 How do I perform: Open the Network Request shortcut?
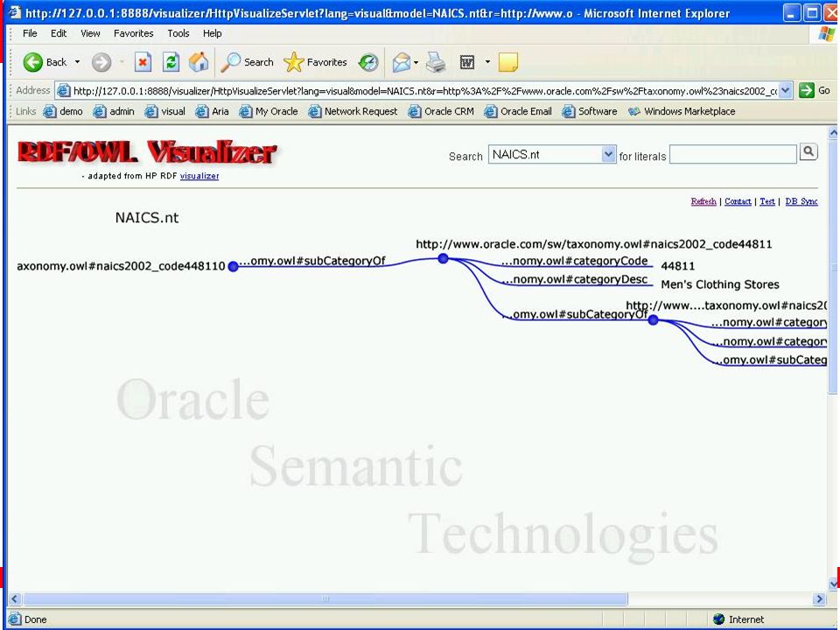click(353, 111)
